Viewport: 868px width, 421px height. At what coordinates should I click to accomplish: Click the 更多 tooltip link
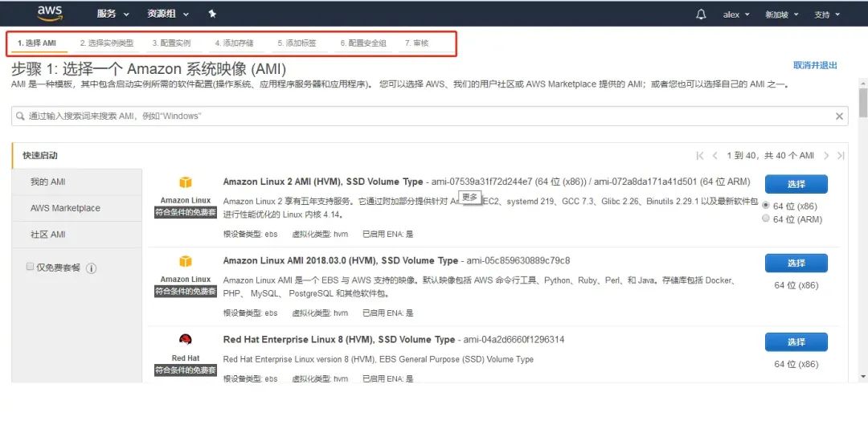pyautogui.click(x=470, y=197)
